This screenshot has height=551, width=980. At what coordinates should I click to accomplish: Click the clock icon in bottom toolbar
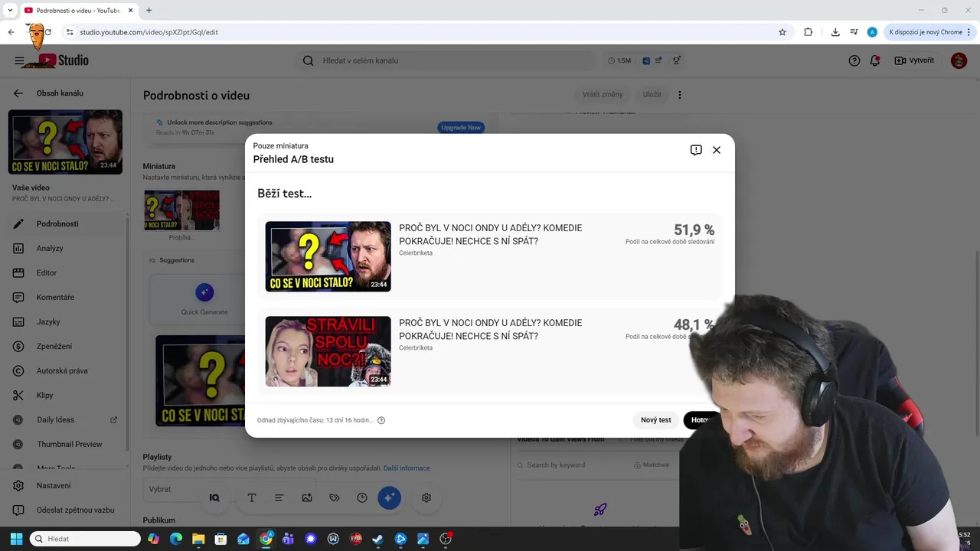pyautogui.click(x=362, y=497)
